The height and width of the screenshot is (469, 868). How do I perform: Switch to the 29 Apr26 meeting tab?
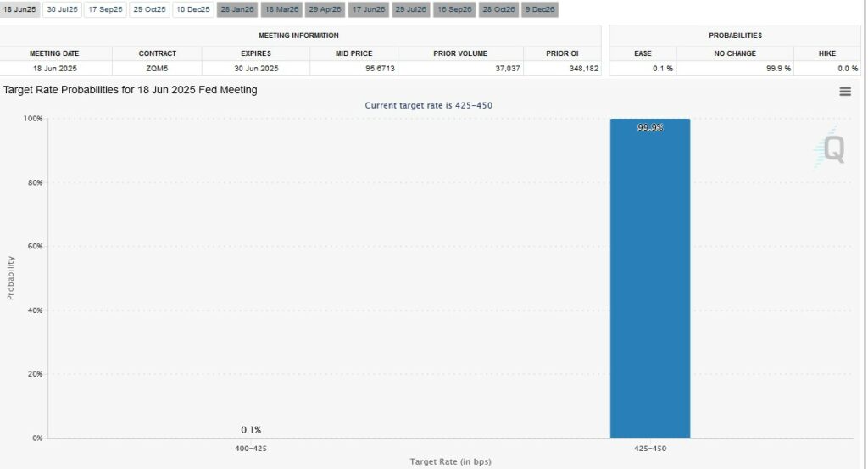click(325, 9)
